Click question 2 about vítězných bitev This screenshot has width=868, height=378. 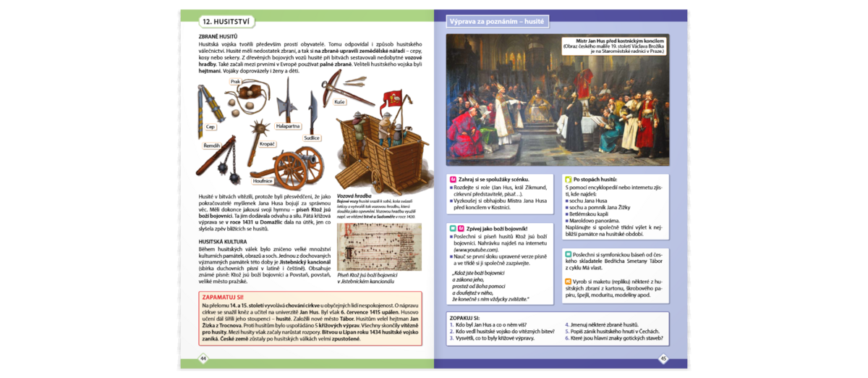[x=502, y=332]
